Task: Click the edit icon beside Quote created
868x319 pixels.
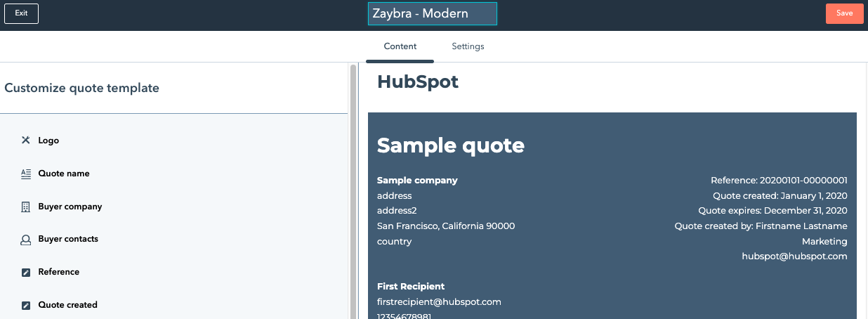Action: 26,306
